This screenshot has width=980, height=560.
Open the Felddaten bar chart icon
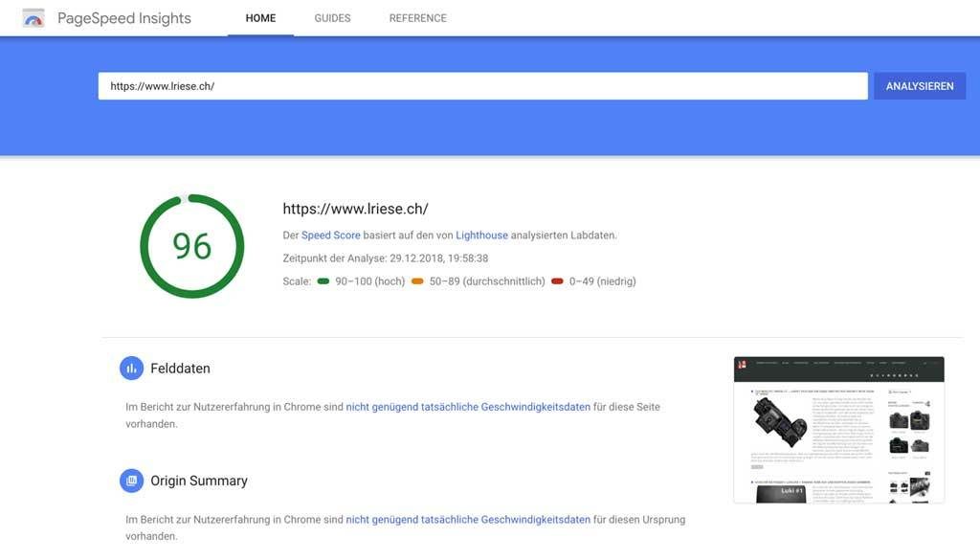click(131, 369)
